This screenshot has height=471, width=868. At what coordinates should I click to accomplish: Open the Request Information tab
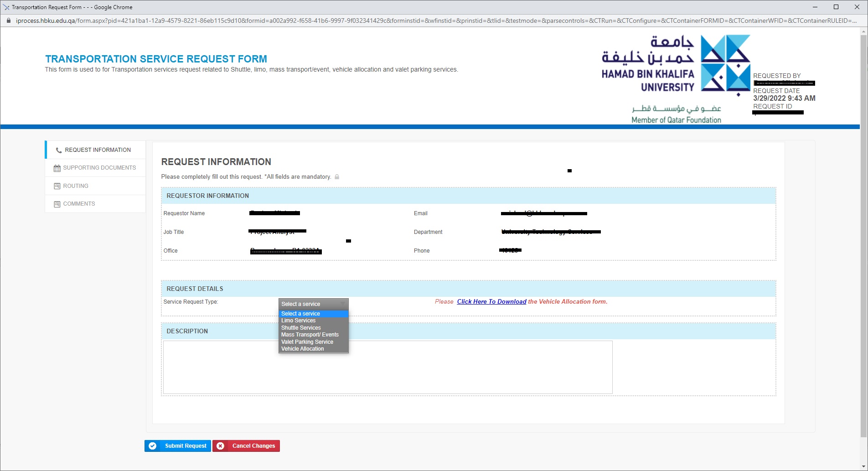(95, 150)
